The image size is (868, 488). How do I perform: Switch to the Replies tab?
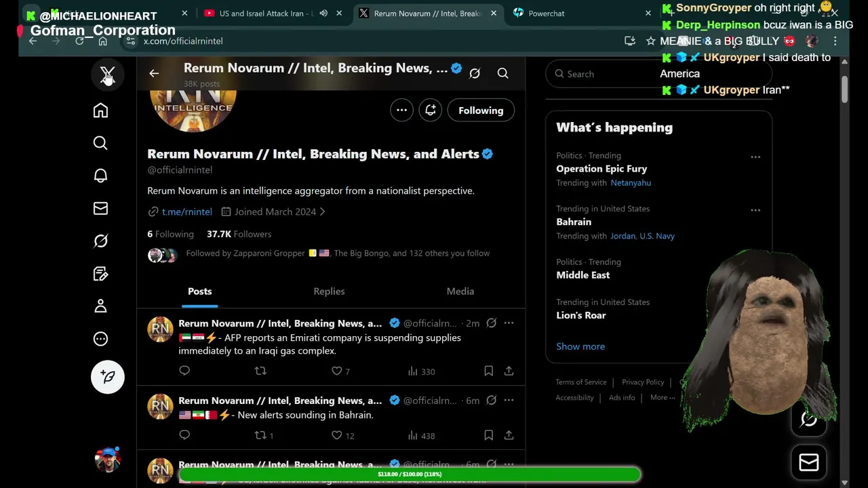[x=329, y=291]
